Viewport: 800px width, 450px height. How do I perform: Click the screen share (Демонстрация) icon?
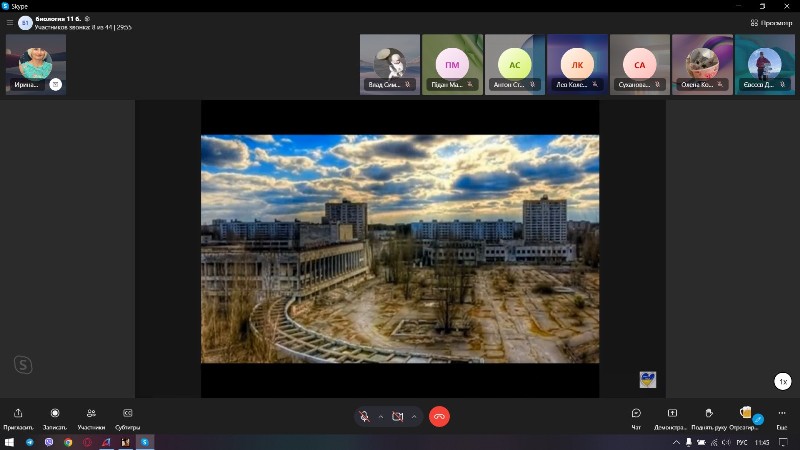(672, 413)
